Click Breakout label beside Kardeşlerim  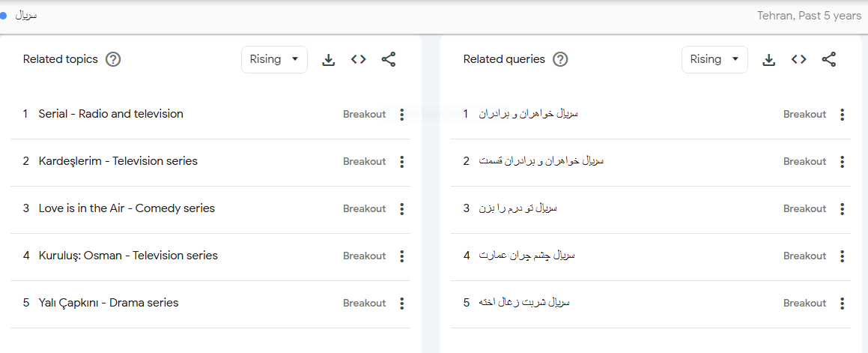coord(364,162)
